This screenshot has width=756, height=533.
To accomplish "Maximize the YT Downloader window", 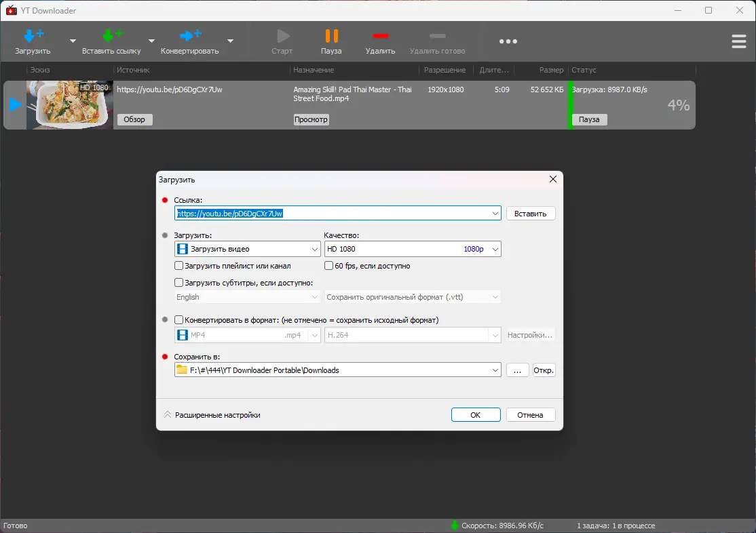I will (x=708, y=10).
